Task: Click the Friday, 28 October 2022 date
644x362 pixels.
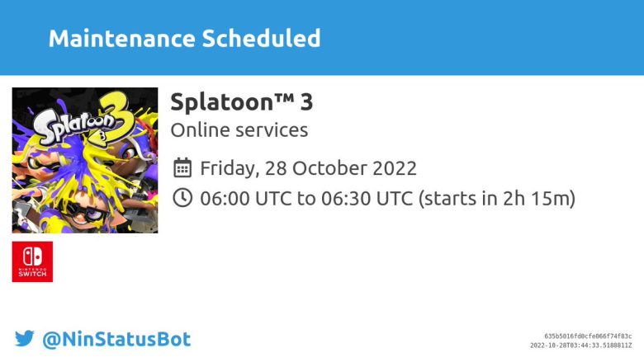Action: coord(308,168)
